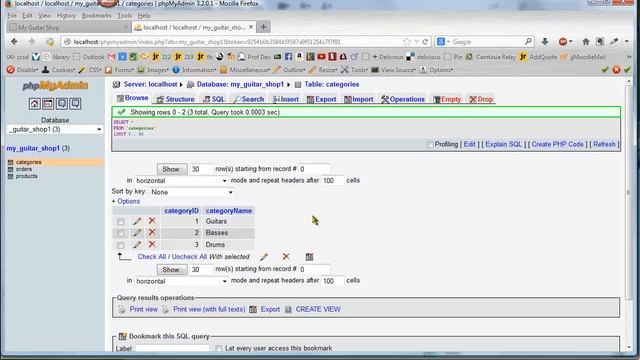Switch to the My Guitar Shop browser tab
This screenshot has width=640, height=360.
click(69, 27)
